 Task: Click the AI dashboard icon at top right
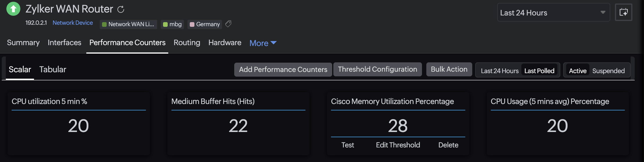(623, 12)
